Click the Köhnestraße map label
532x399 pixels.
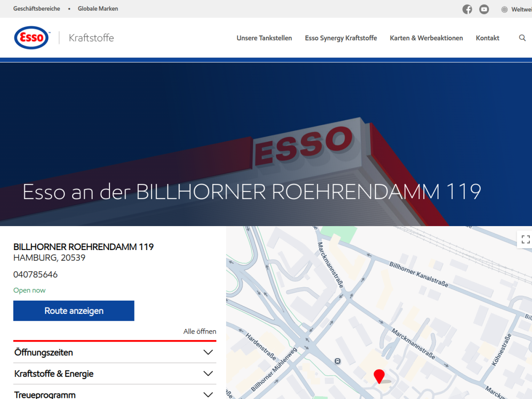[502, 350]
